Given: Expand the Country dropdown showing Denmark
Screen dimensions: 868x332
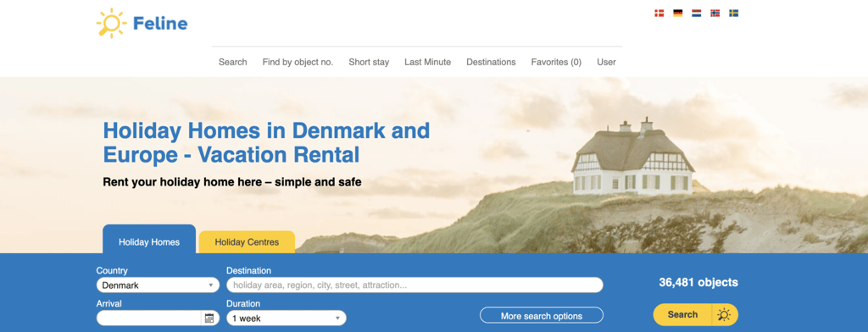Looking at the screenshot, I should click(x=158, y=285).
